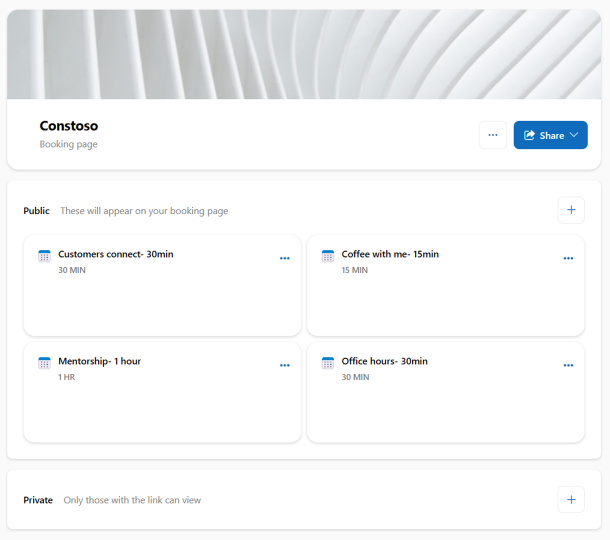Open the Mentorship- 1 hour meeting
610x540 pixels.
point(99,361)
